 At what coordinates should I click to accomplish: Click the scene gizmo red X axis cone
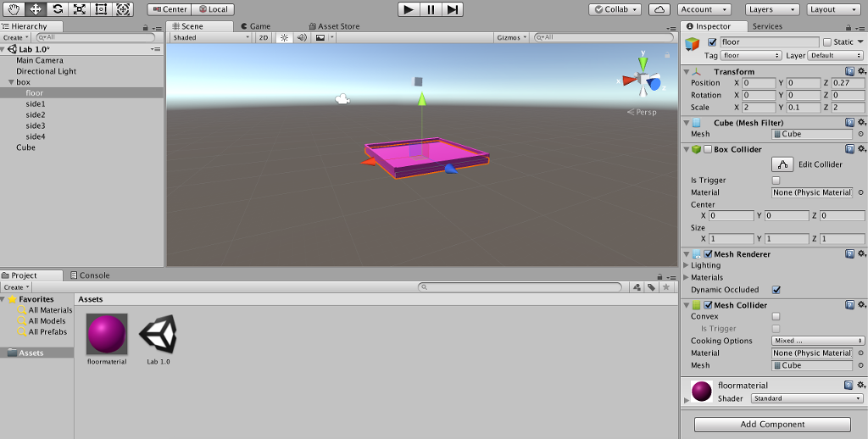click(x=630, y=81)
